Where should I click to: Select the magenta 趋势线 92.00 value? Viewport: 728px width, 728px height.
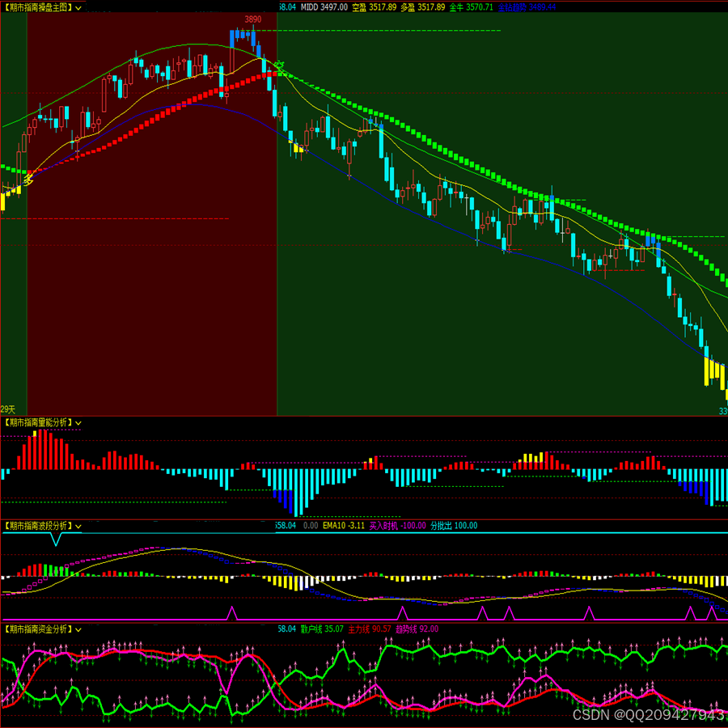pos(417,629)
